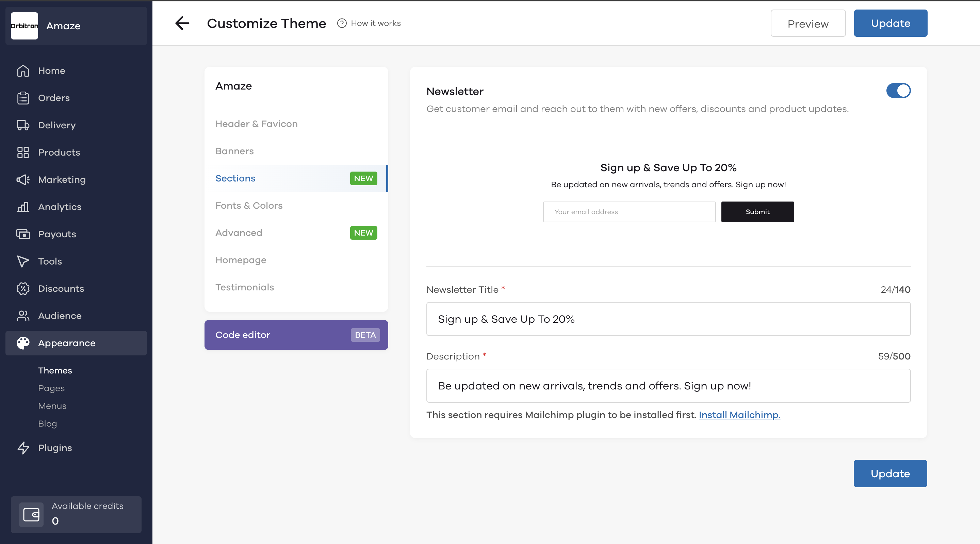Open Banners theme settings
The image size is (980, 544).
point(296,151)
